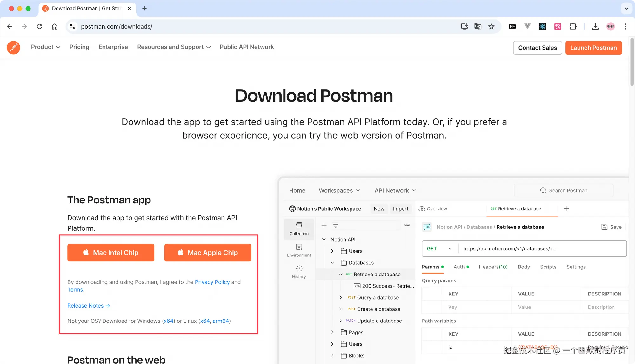This screenshot has height=364, width=635.
Task: Click the search icon in Search Postman field
Action: tap(543, 190)
